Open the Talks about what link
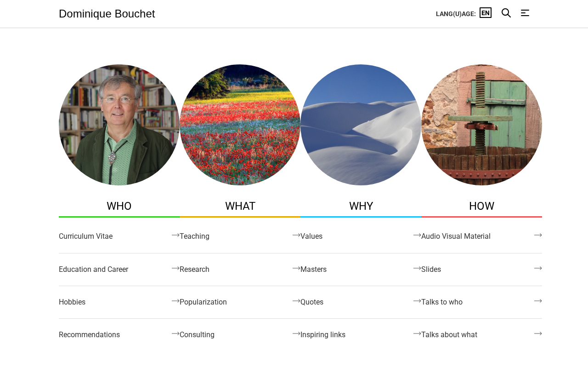588x368 pixels. click(449, 335)
